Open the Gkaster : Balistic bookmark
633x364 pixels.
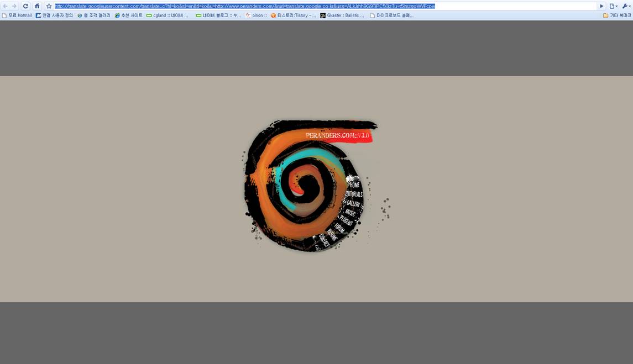[x=342, y=15]
